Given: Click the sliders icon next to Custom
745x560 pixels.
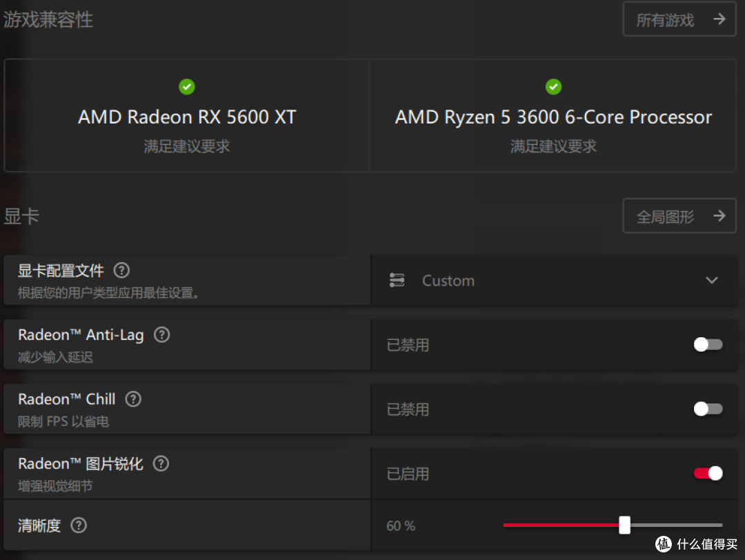Looking at the screenshot, I should 397,280.
